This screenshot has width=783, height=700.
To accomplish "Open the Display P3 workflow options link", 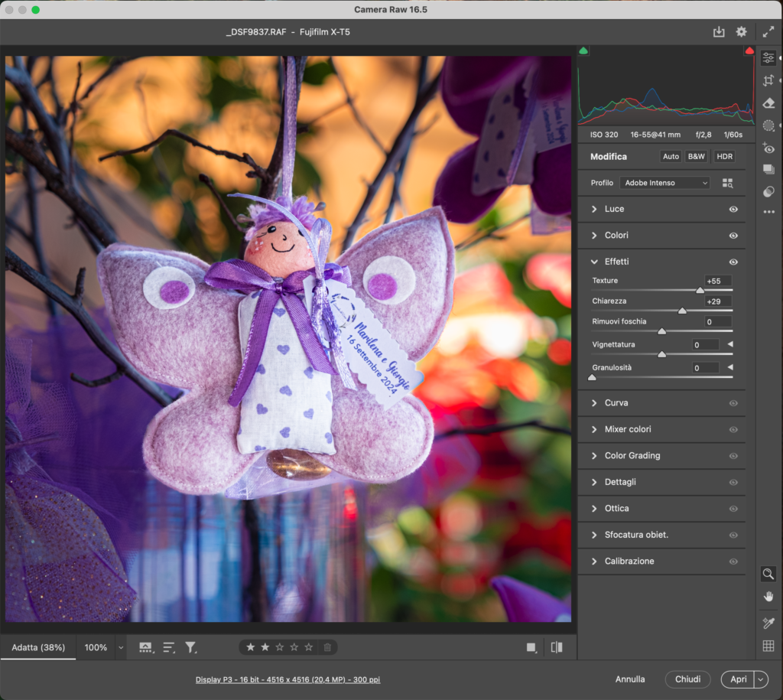I will (288, 679).
